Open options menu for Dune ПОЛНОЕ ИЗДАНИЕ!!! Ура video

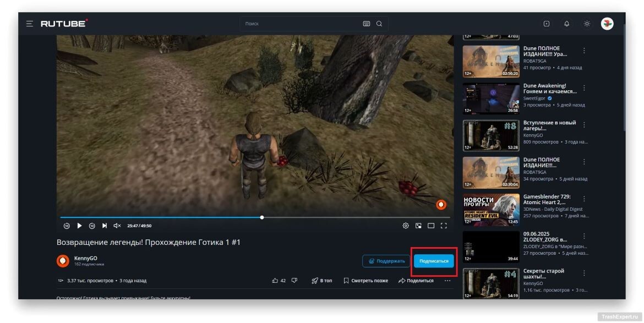[584, 51]
